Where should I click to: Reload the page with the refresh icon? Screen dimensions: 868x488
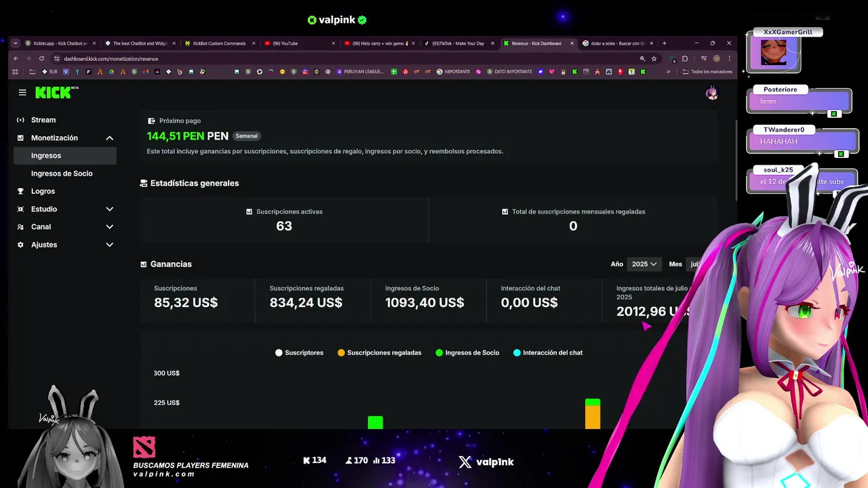pyautogui.click(x=41, y=58)
